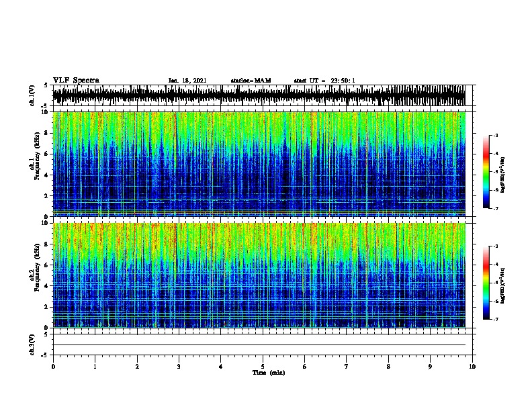This screenshot has width=532, height=411.
Task: Click the ch.1 spectrogram plot area
Action: tap(259, 164)
